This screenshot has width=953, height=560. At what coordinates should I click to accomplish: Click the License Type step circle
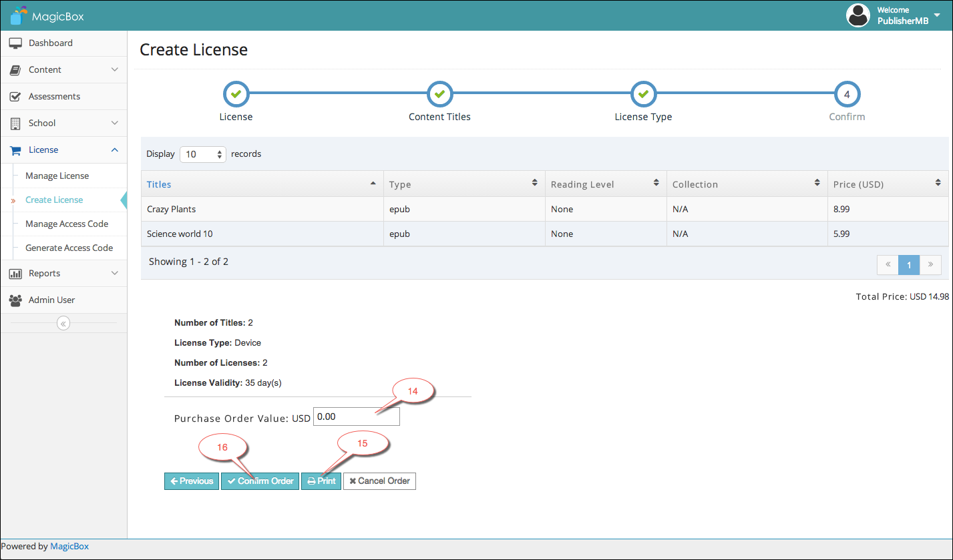click(x=643, y=95)
